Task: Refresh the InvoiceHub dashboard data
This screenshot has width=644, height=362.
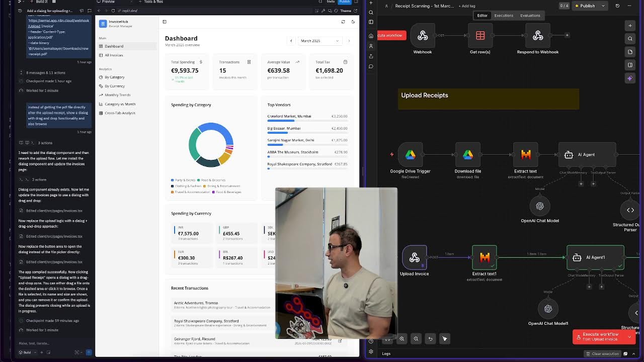Action: pos(343,22)
